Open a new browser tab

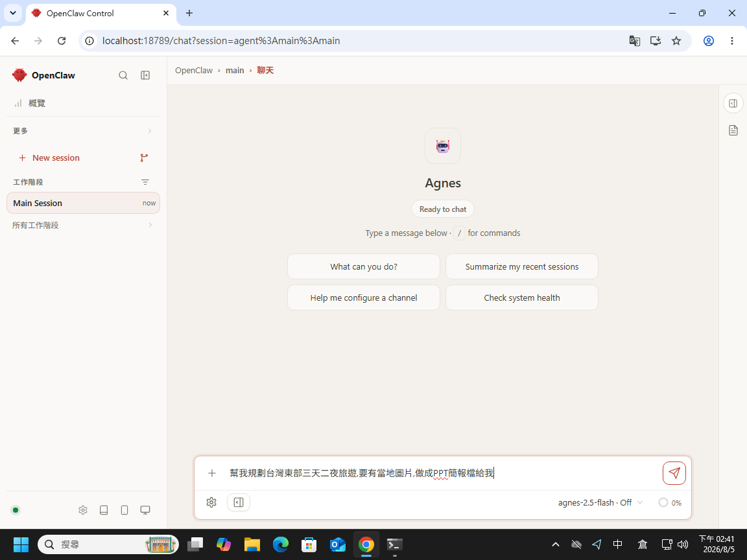(x=189, y=14)
